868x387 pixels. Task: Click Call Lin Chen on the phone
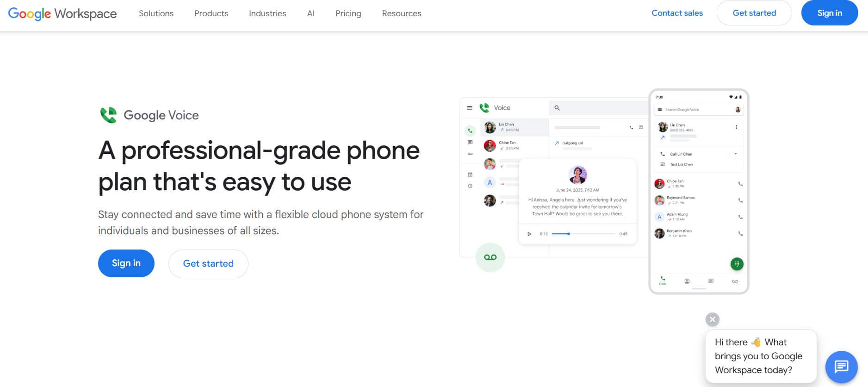[x=681, y=154]
